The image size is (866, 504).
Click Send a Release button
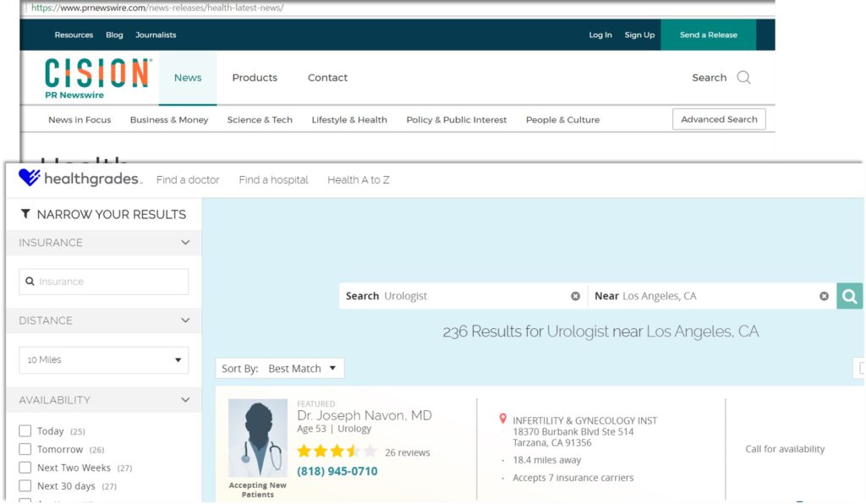pyautogui.click(x=709, y=35)
